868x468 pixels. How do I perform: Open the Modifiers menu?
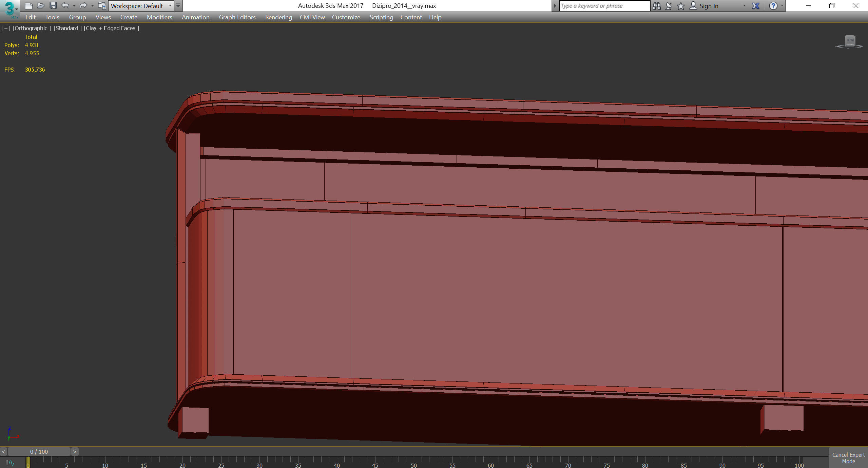point(159,17)
